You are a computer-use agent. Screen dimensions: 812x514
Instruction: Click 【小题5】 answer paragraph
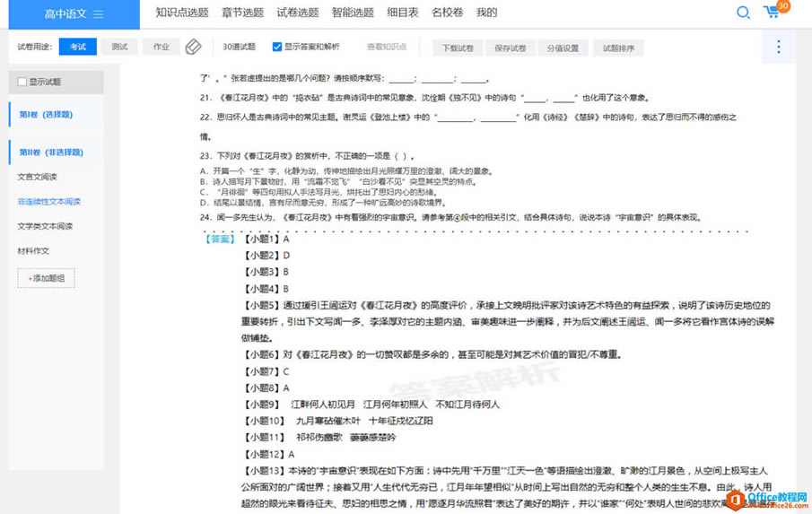[508, 321]
